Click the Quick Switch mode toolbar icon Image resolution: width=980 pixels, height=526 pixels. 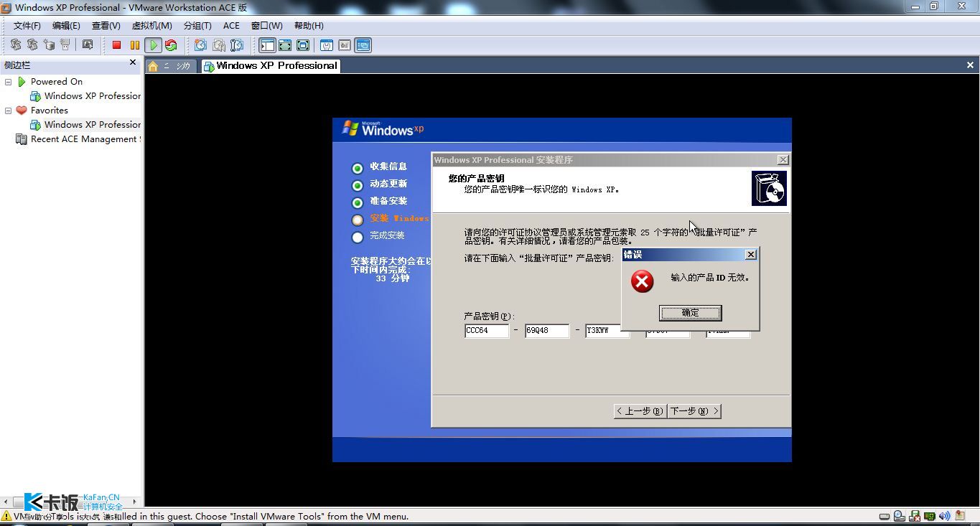click(x=285, y=45)
